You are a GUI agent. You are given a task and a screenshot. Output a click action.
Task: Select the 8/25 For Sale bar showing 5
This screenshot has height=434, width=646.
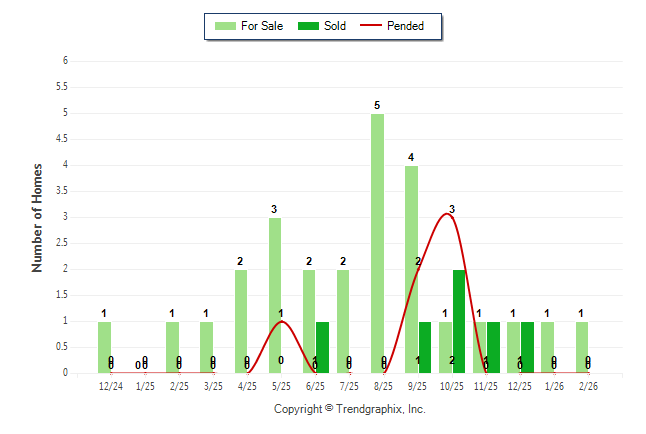[x=377, y=243]
